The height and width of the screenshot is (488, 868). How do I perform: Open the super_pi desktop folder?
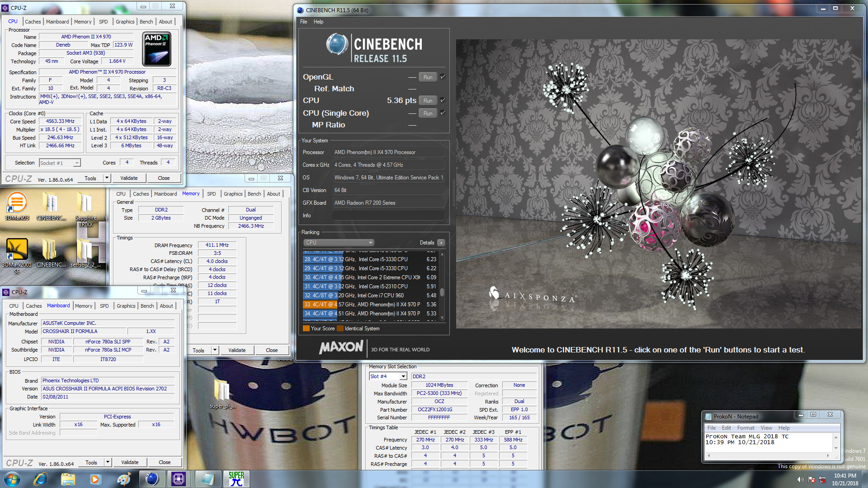pyautogui.click(x=222, y=394)
